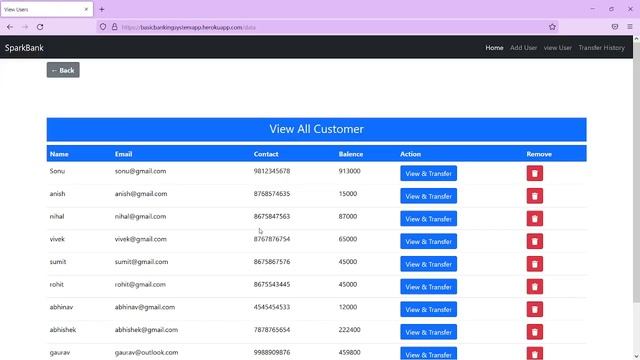
Task: Click trash icon for sumit
Action: click(535, 264)
